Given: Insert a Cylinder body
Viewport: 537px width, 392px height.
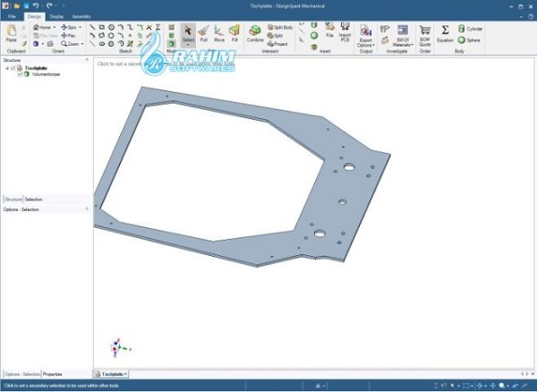Looking at the screenshot, I should (471, 29).
